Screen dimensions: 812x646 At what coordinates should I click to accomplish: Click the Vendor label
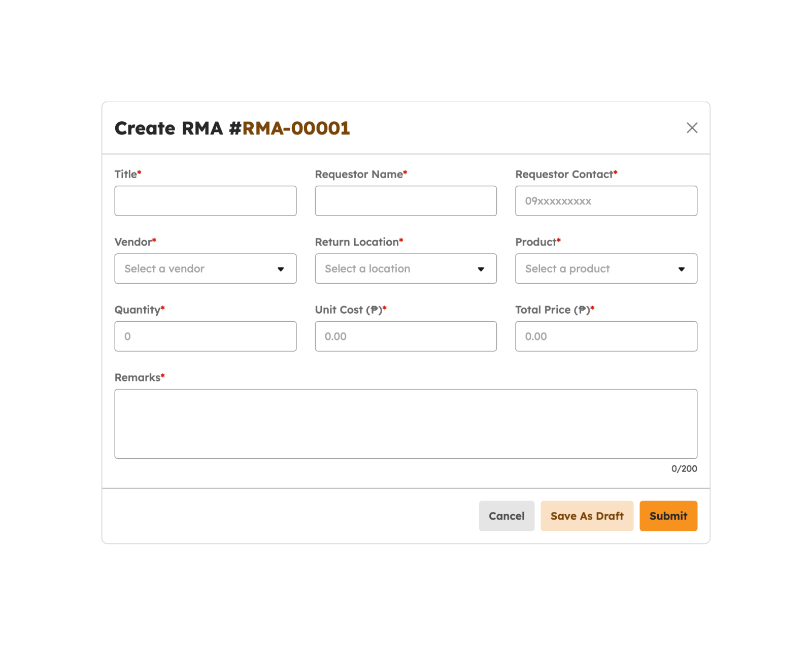click(135, 242)
